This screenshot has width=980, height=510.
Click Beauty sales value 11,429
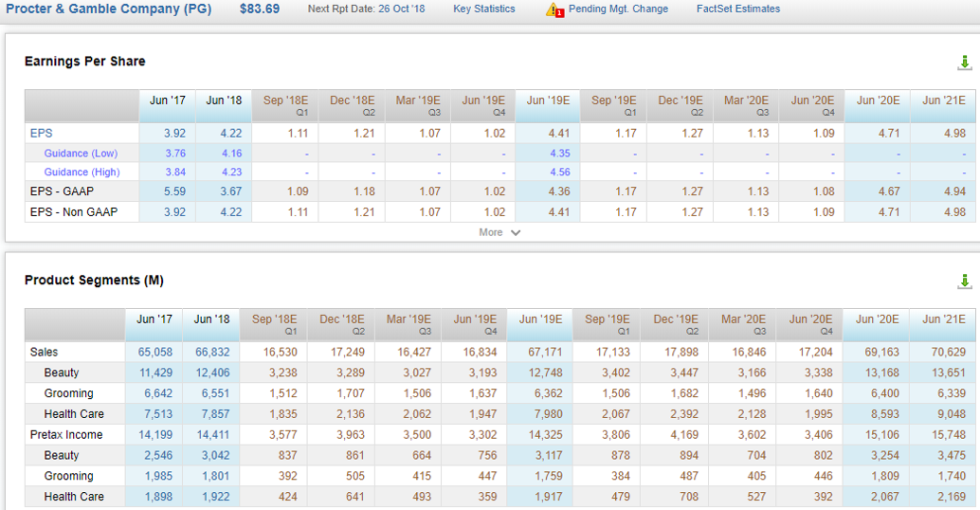pos(155,373)
